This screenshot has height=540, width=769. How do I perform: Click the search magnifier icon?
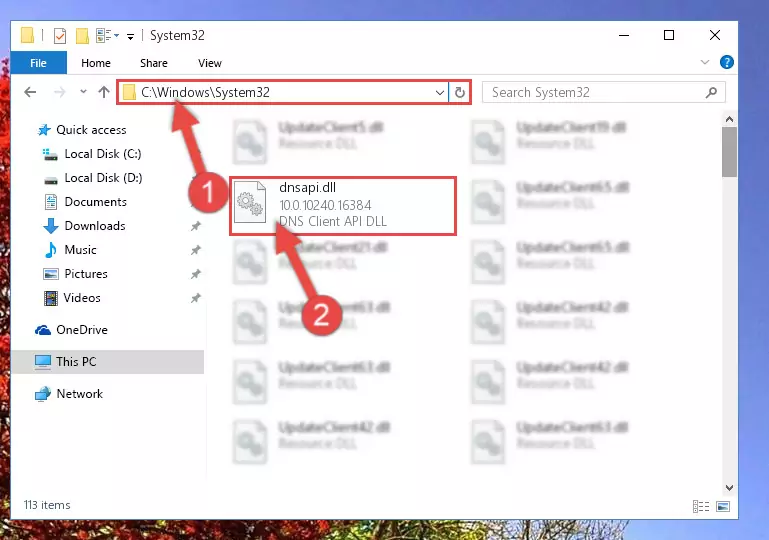[711, 92]
